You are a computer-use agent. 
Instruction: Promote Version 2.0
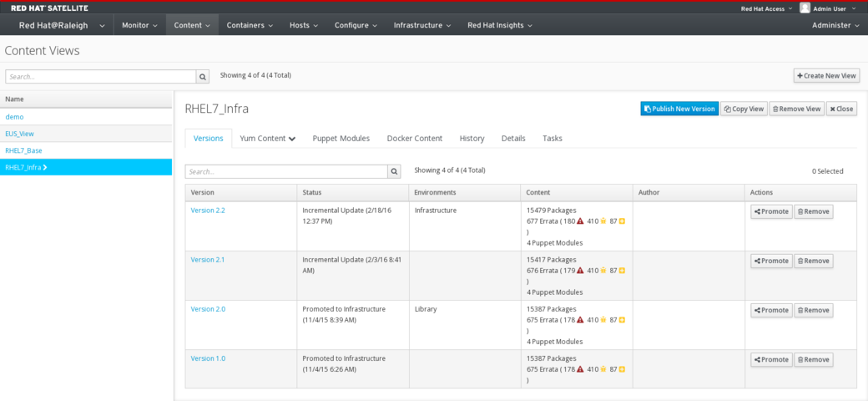(x=771, y=310)
